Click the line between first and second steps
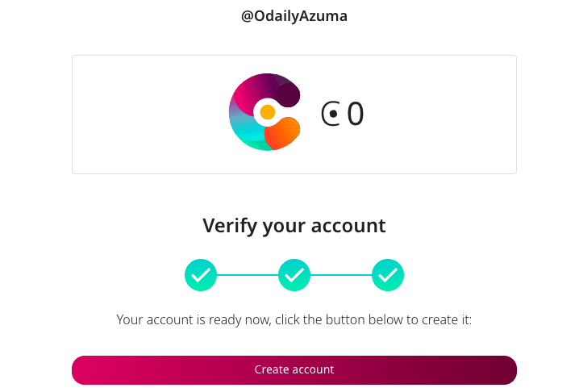The width and height of the screenshot is (579, 392). 248,275
